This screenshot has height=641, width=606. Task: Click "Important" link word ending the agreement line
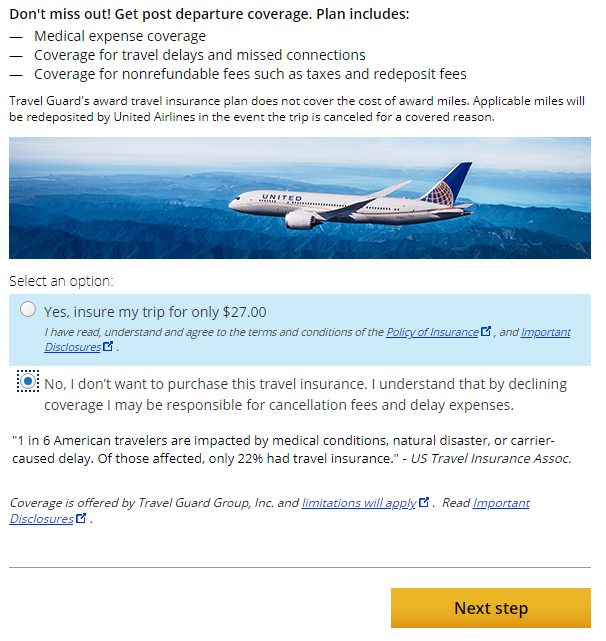(545, 332)
